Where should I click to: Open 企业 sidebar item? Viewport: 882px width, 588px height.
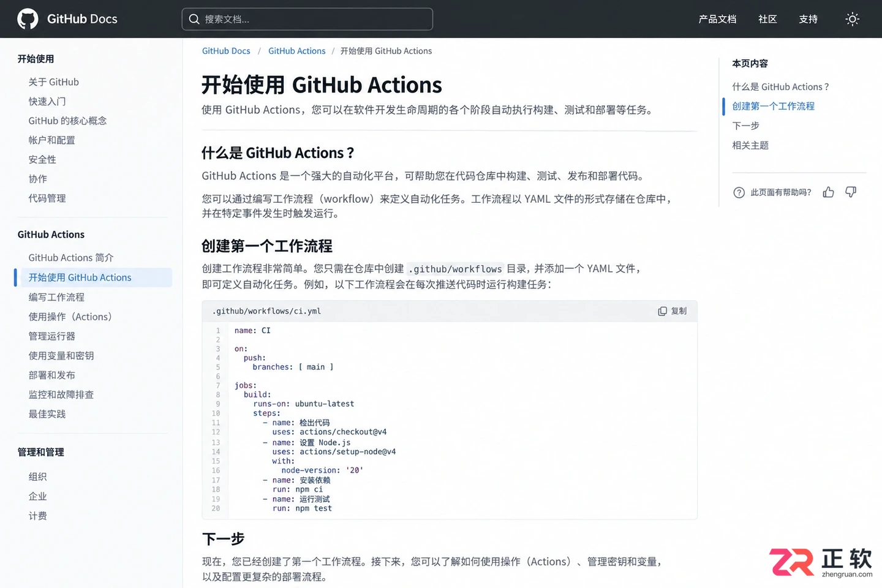37,496
